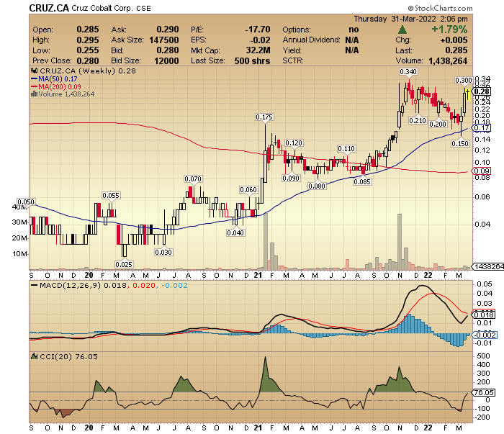
Task: Click the Options value no
Action: click(354, 30)
